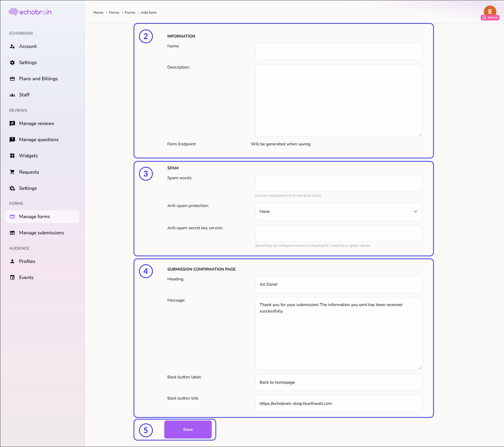Click the Profiles person icon
The height and width of the screenshot is (447, 504).
(x=12, y=261)
